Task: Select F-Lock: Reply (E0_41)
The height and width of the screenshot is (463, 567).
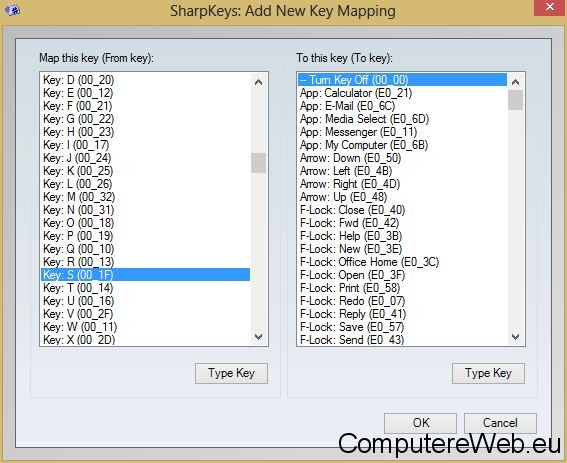Action: pyautogui.click(x=402, y=314)
